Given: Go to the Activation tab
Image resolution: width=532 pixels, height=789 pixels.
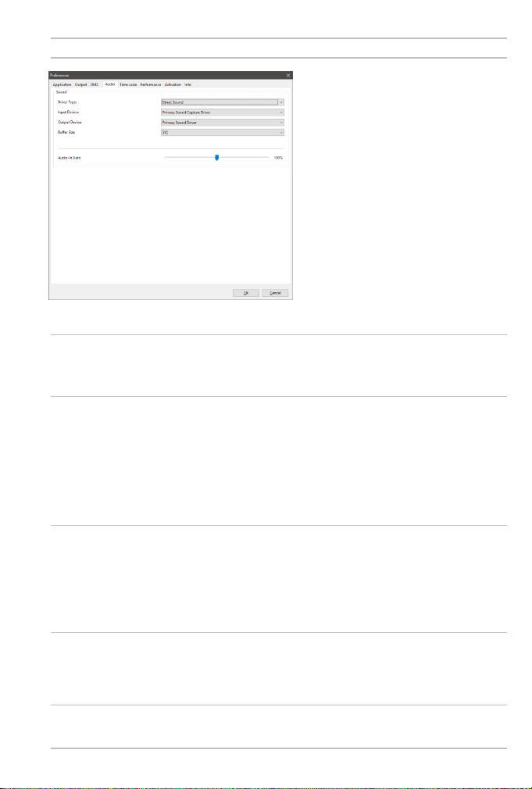Looking at the screenshot, I should coord(173,84).
